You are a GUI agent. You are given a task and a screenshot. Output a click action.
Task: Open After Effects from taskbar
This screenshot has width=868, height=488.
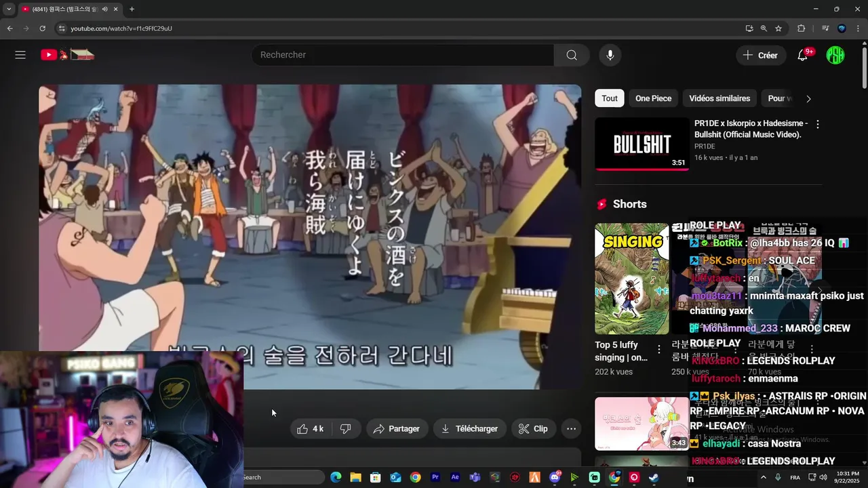pyautogui.click(x=455, y=477)
